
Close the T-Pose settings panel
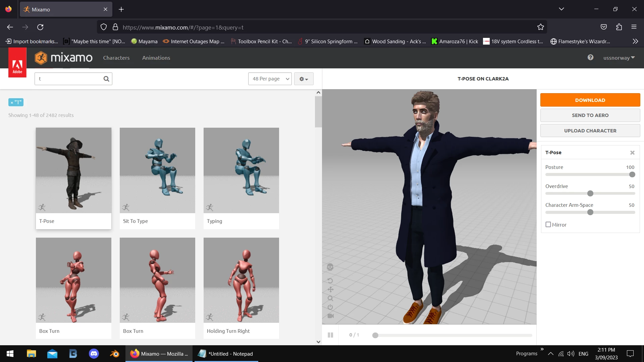[632, 153]
